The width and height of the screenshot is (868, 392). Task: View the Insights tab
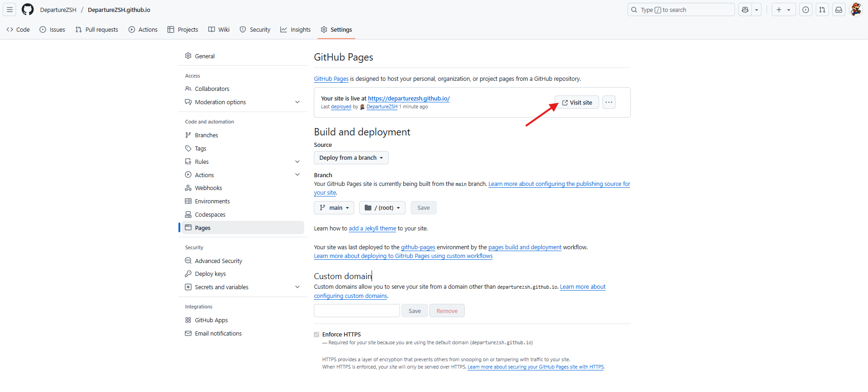295,29
